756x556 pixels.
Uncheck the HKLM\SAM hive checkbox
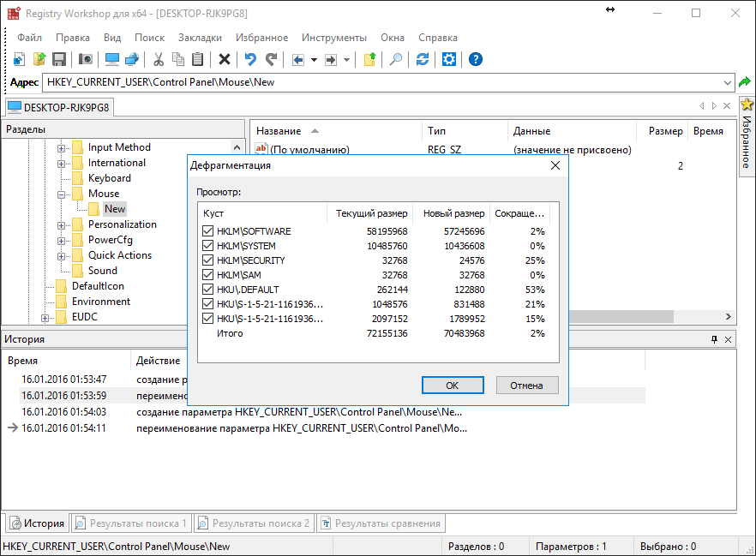coord(207,275)
